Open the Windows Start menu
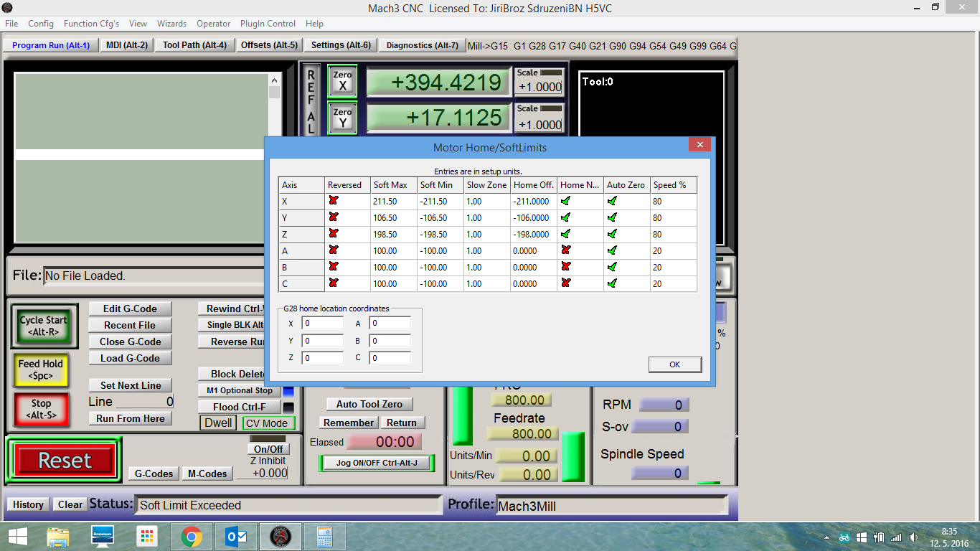 17,536
